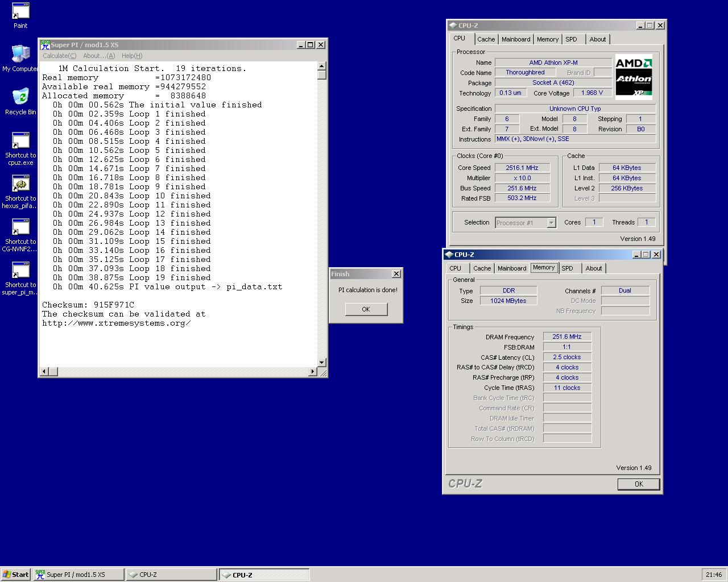The image size is (728, 582).
Task: Switch to Mainboard tab in upper CPU-Z
Action: 516,39
